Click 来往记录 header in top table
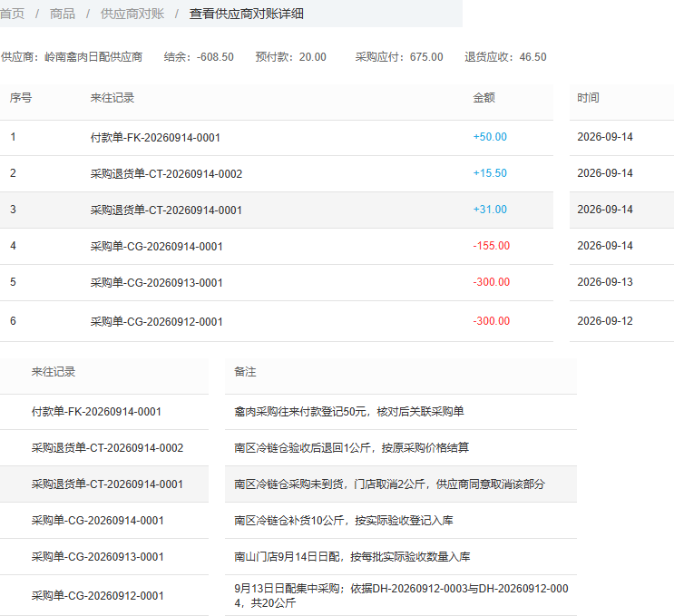This screenshot has height=616, width=674. (112, 98)
